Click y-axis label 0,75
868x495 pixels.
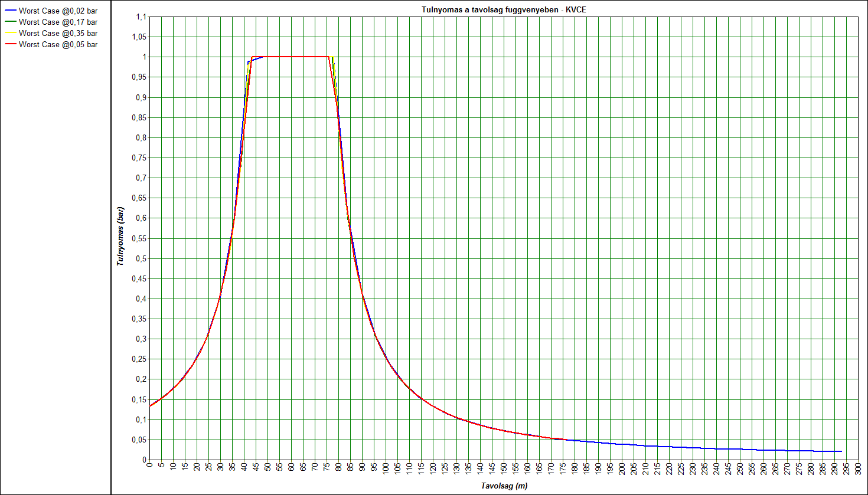(138, 158)
